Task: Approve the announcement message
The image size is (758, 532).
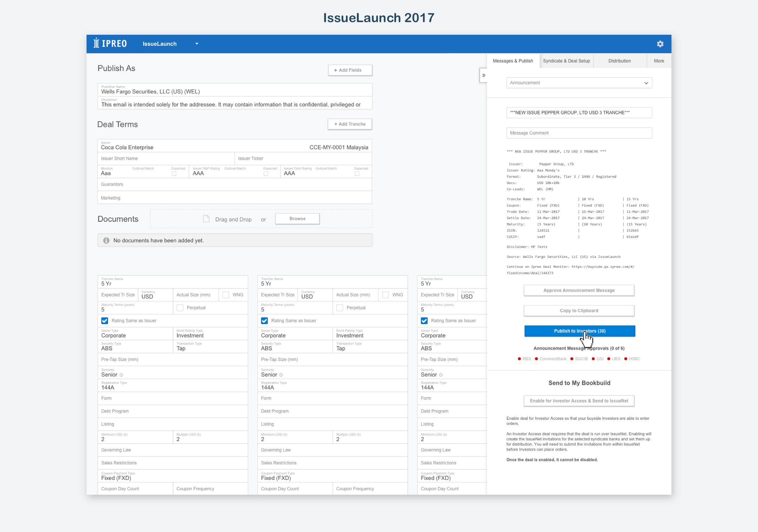Action: (x=579, y=290)
